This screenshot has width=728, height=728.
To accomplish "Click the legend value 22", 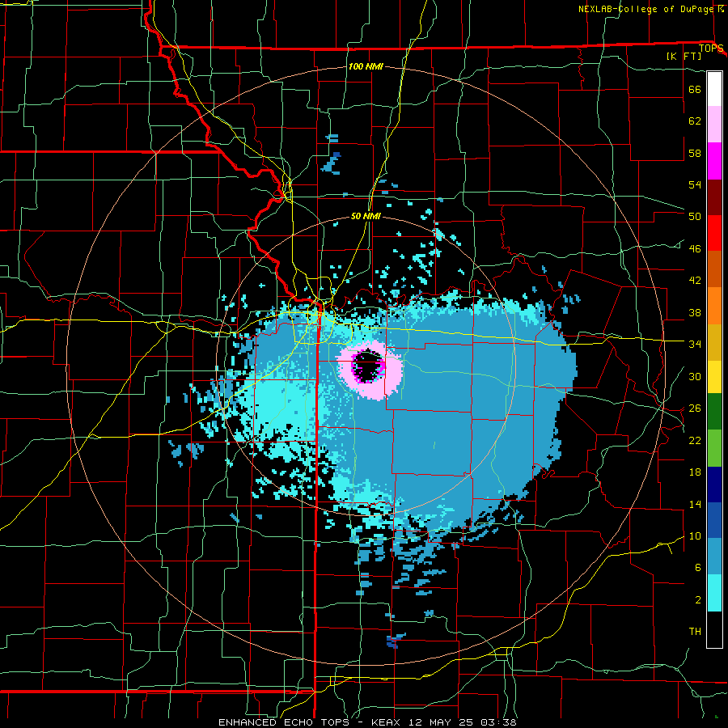I will tap(695, 440).
